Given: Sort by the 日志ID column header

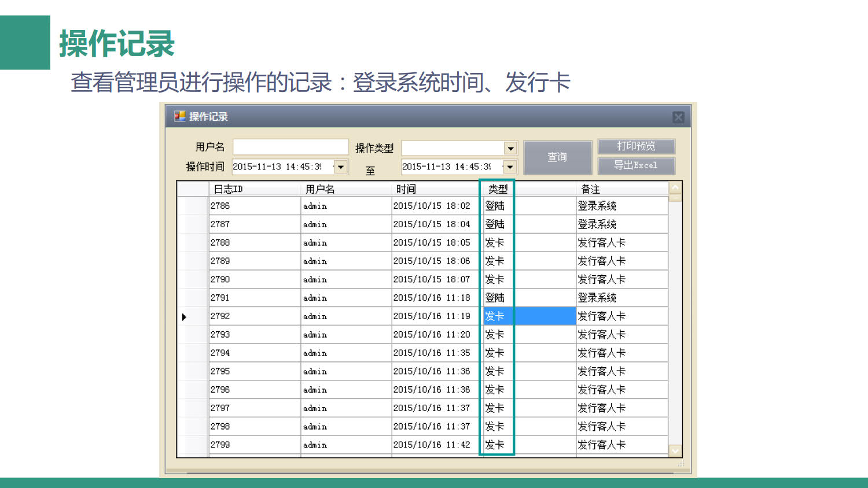Looking at the screenshot, I should click(x=254, y=189).
